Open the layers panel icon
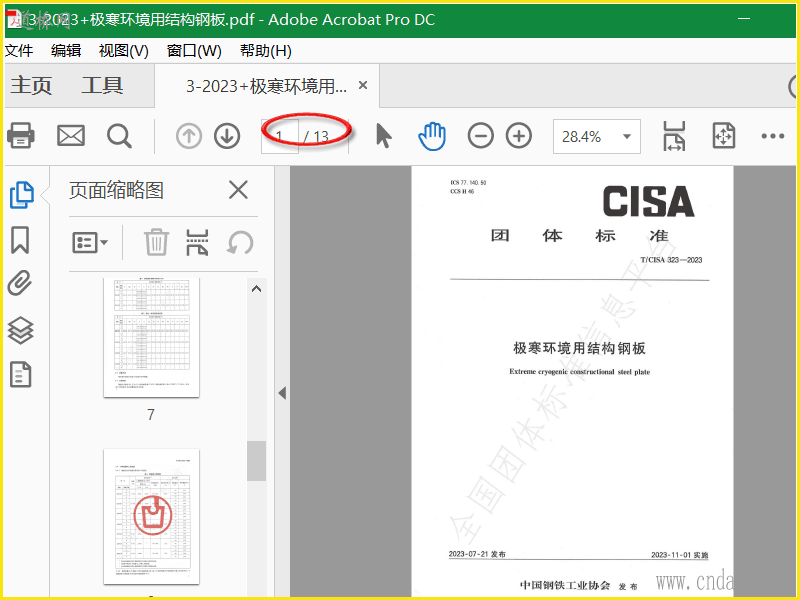Screen dimensions: 800x600 [x=20, y=330]
